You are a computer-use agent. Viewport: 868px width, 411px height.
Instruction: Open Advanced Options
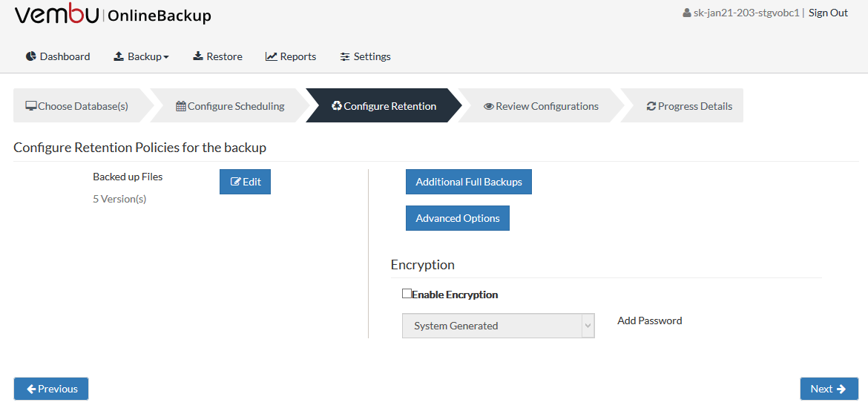458,218
